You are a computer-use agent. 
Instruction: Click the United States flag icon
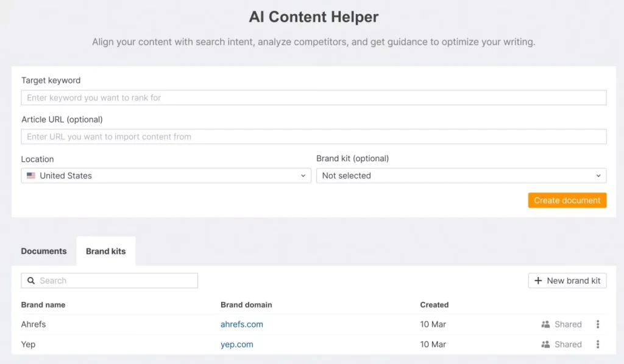click(x=31, y=176)
